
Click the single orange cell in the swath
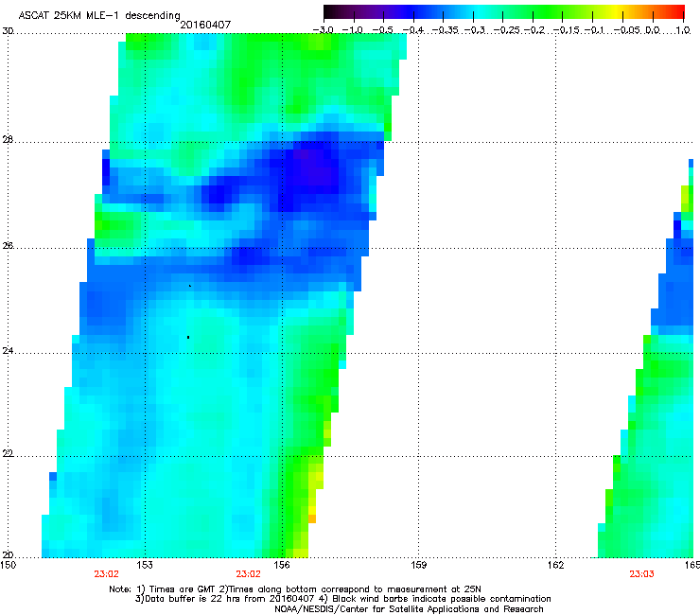312,519
